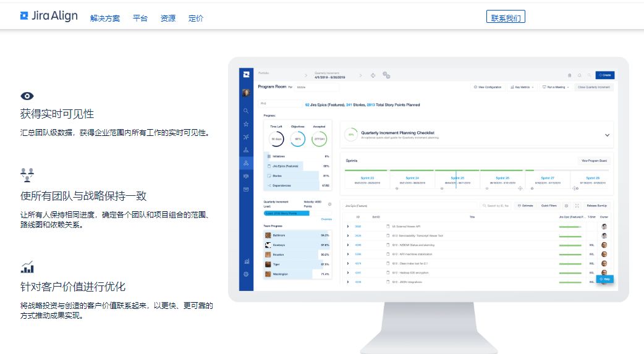Click the Jira Align logo in app sidebar
Screen dimensions: 644x354
(246, 74)
